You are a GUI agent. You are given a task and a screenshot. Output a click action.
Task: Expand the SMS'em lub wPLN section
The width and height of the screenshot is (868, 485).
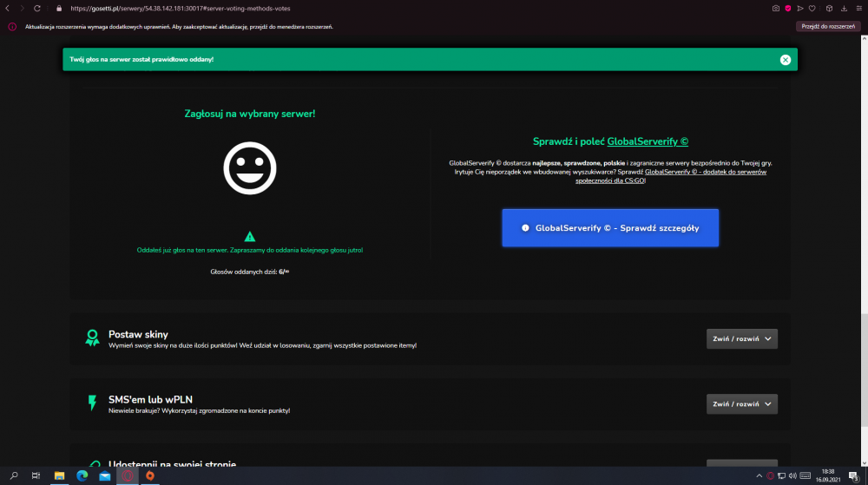pyautogui.click(x=742, y=404)
